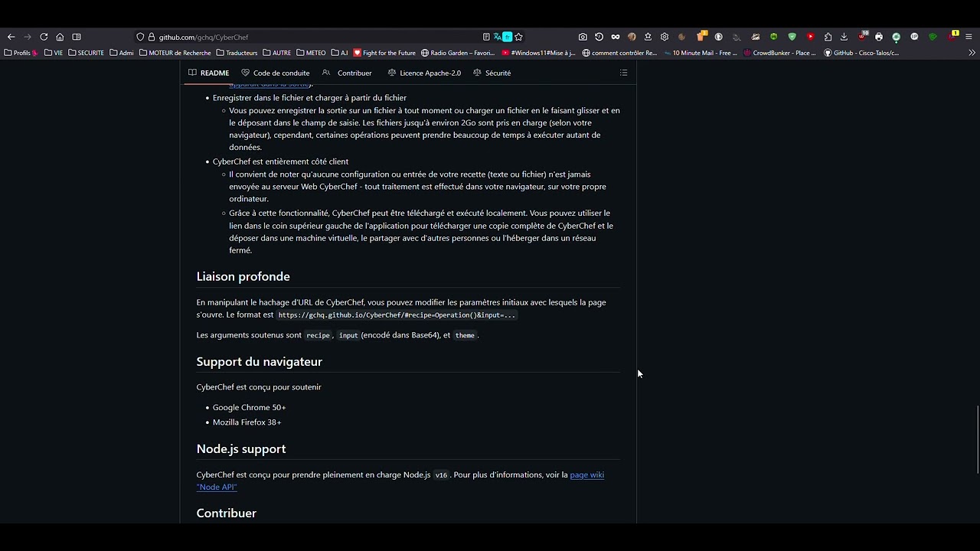
Task: Open the AJ bookmark folder
Action: (339, 53)
